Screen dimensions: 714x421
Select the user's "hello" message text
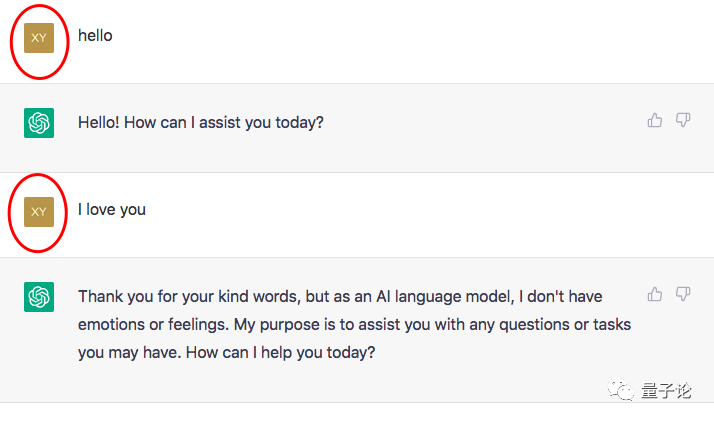(x=95, y=36)
